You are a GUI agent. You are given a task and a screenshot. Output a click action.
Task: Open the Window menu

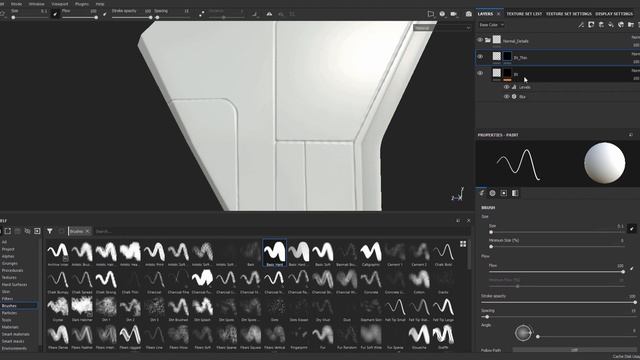tap(37, 4)
